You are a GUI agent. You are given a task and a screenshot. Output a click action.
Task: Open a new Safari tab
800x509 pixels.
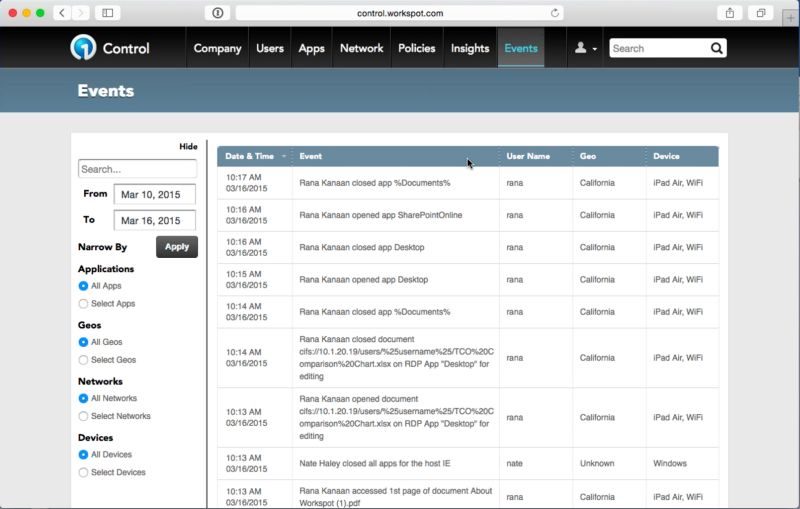coord(790,17)
